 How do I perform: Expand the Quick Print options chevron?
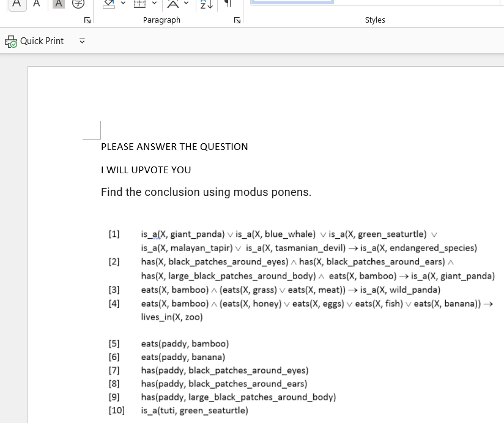[x=81, y=41]
